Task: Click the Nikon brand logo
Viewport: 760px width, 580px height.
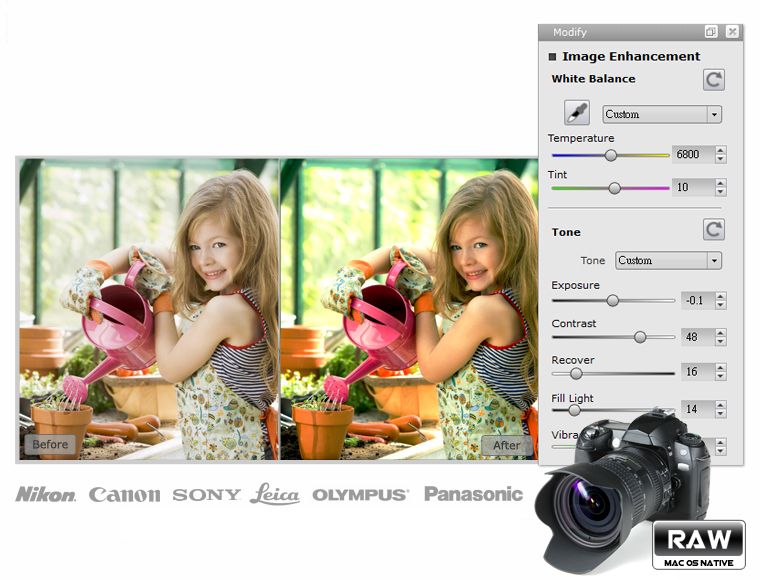Action: 46,494
